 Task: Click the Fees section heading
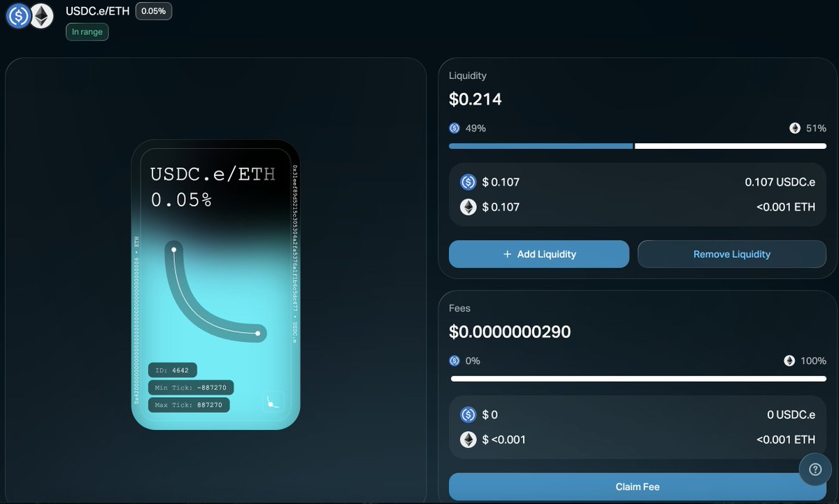click(459, 308)
